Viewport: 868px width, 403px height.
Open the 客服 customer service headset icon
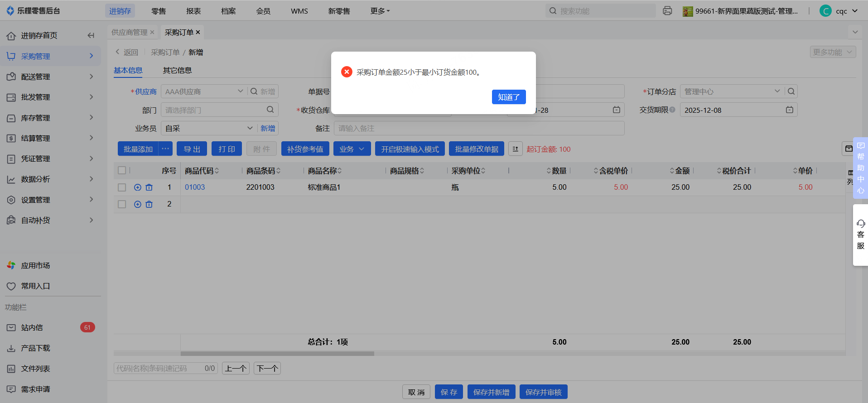(860, 224)
